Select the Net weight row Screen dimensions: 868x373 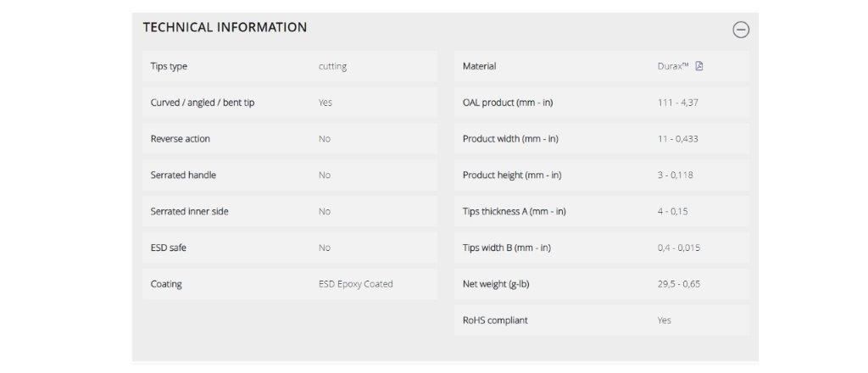coord(601,285)
